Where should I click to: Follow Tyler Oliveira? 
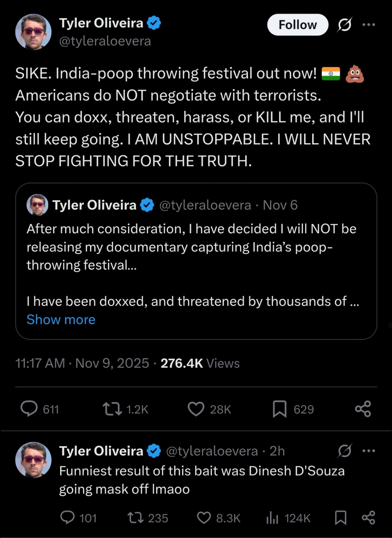coord(297,25)
